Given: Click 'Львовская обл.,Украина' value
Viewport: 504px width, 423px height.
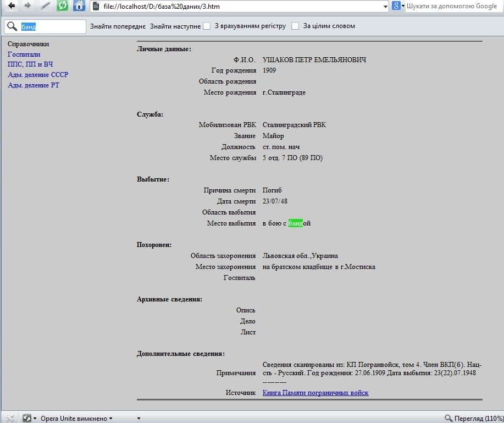Looking at the screenshot, I should coord(300,256).
